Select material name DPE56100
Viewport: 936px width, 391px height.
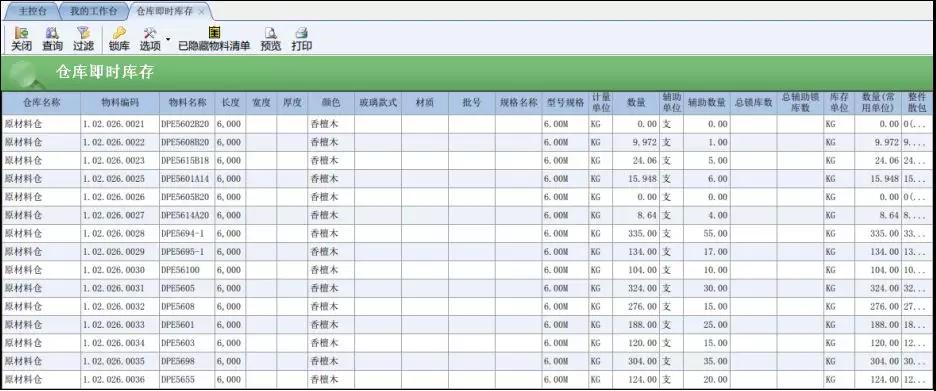187,270
